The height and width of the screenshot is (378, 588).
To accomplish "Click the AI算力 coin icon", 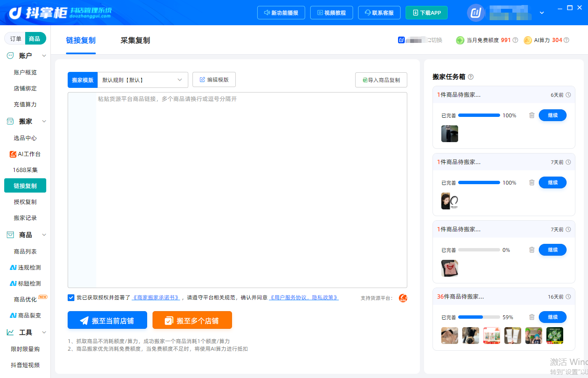I will [528, 40].
